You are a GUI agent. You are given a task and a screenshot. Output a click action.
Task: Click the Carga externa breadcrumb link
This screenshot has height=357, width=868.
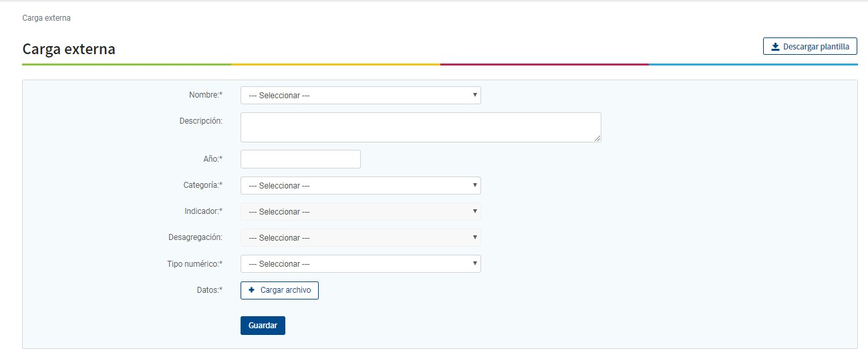click(x=46, y=18)
